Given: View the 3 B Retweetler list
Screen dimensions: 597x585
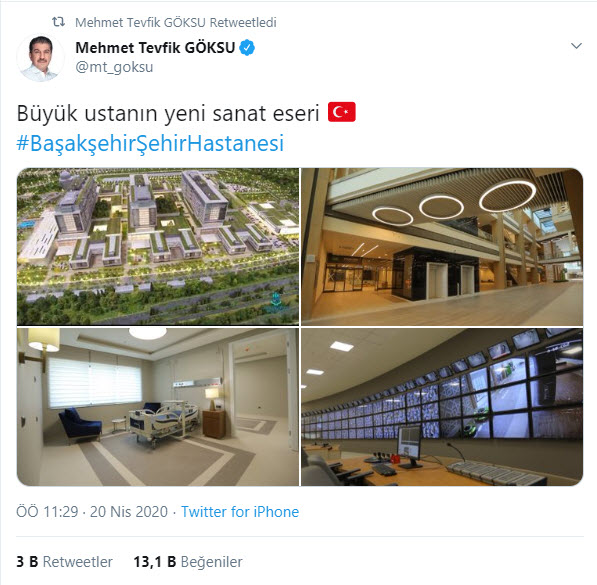Looking at the screenshot, I should 64,562.
